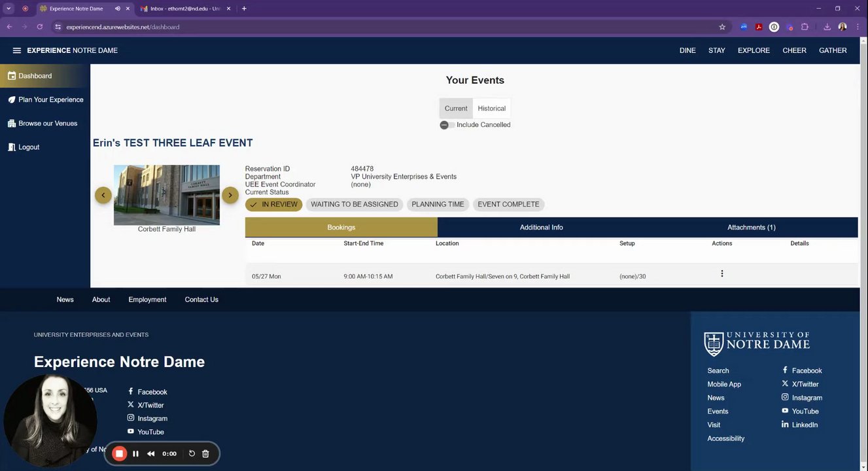The width and height of the screenshot is (868, 471).
Task: Click the LinkedIn icon in university footer
Action: (x=785, y=425)
